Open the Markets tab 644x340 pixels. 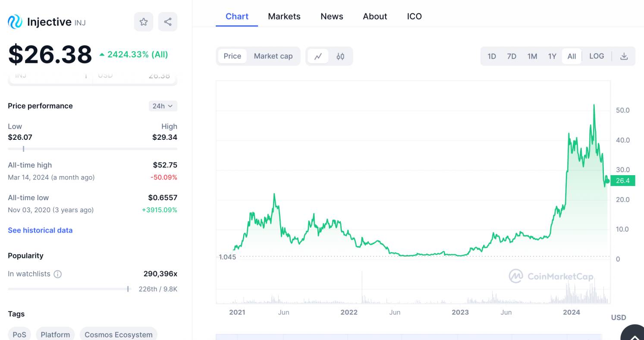click(x=284, y=16)
